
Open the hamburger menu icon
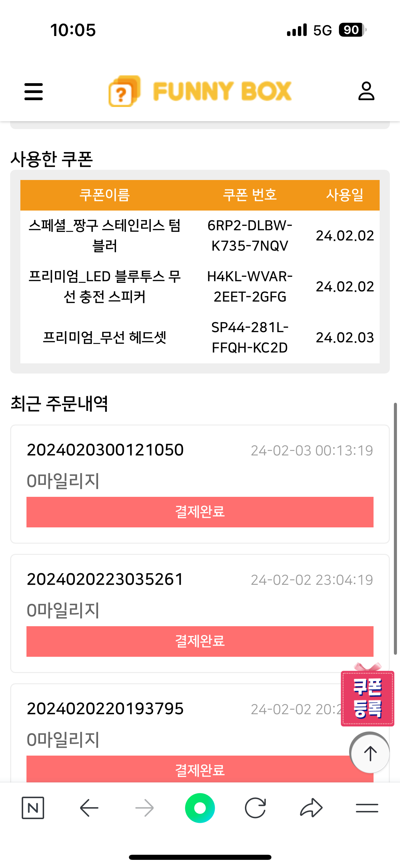click(34, 92)
